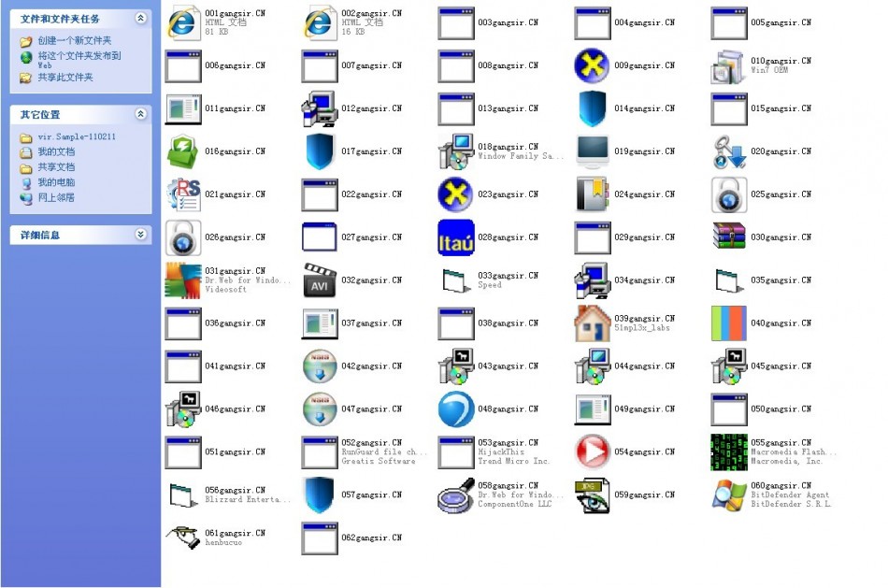The image size is (888, 588).
Task: Go to 我的电脑
Action: pyautogui.click(x=56, y=182)
